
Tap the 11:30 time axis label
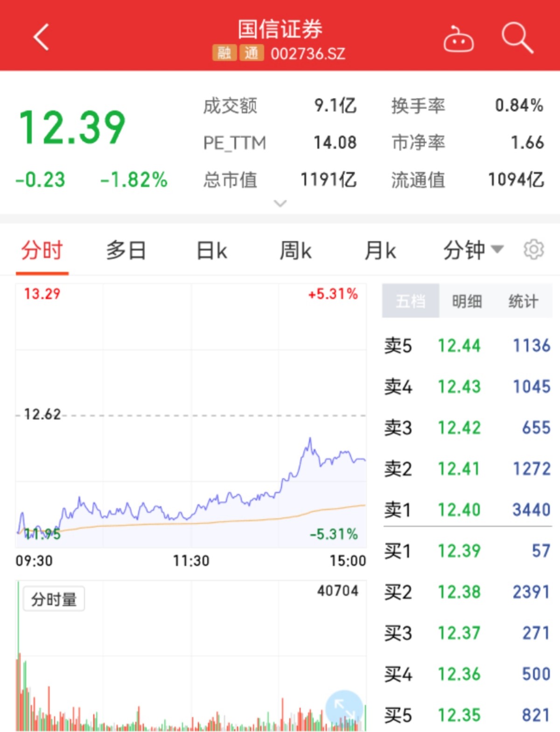tap(191, 560)
